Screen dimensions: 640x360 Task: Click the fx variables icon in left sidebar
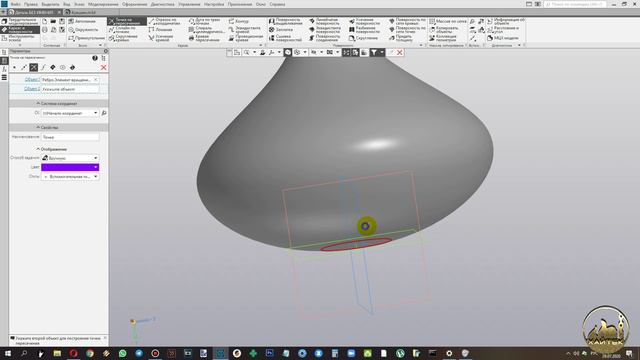[x=4, y=69]
